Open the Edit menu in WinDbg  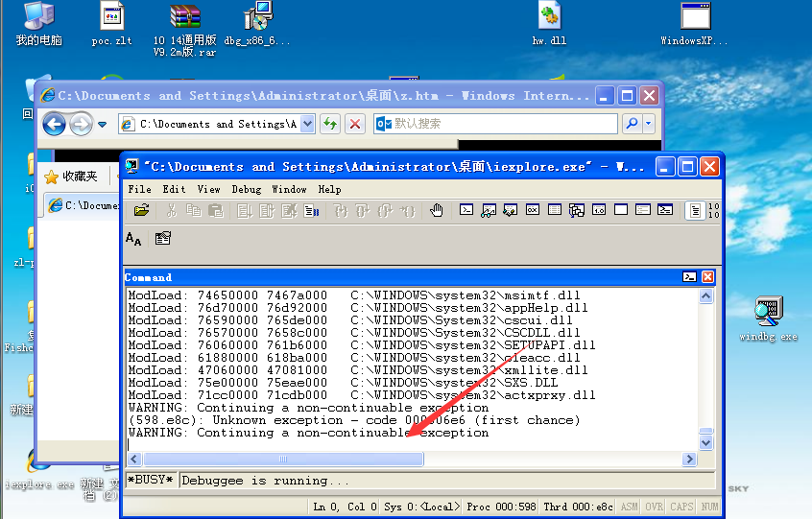pyautogui.click(x=174, y=189)
